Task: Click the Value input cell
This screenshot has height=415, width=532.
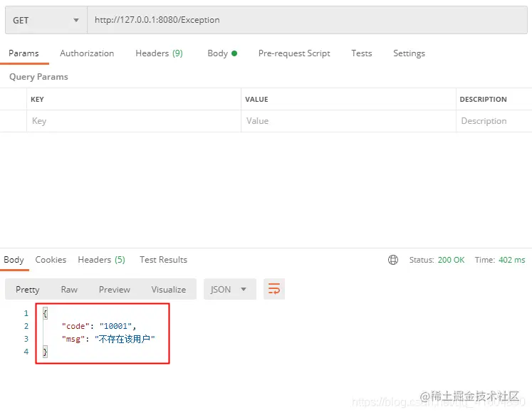Action: tap(348, 121)
